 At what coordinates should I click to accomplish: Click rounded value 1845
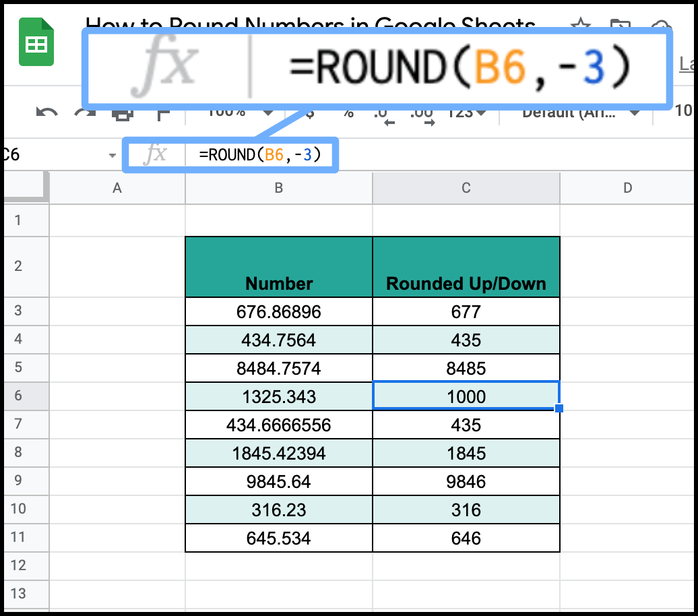pyautogui.click(x=466, y=453)
